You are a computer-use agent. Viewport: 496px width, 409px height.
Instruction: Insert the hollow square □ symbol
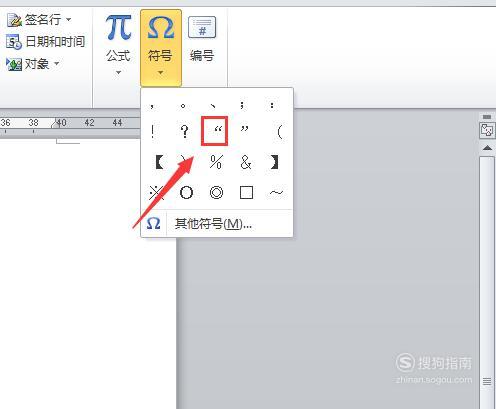coord(246,193)
